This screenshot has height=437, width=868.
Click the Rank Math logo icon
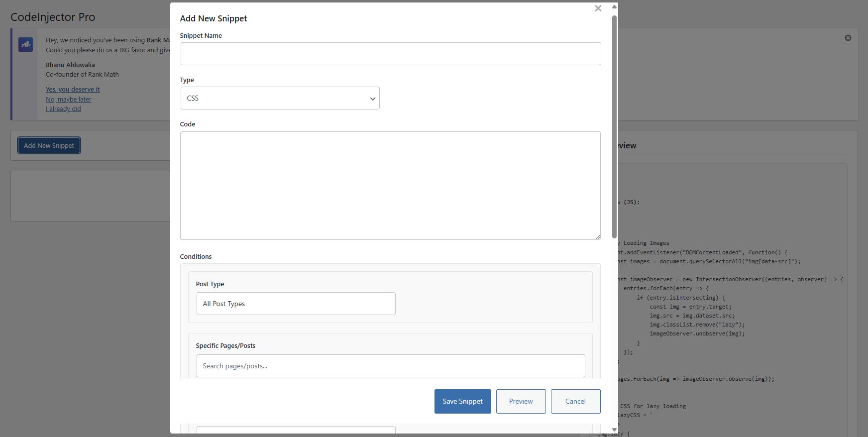25,45
